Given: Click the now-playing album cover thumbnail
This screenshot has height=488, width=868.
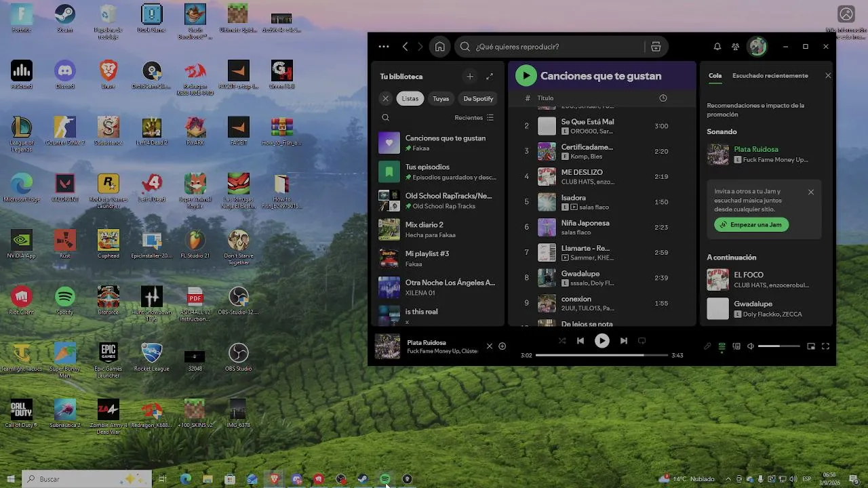Looking at the screenshot, I should 388,346.
